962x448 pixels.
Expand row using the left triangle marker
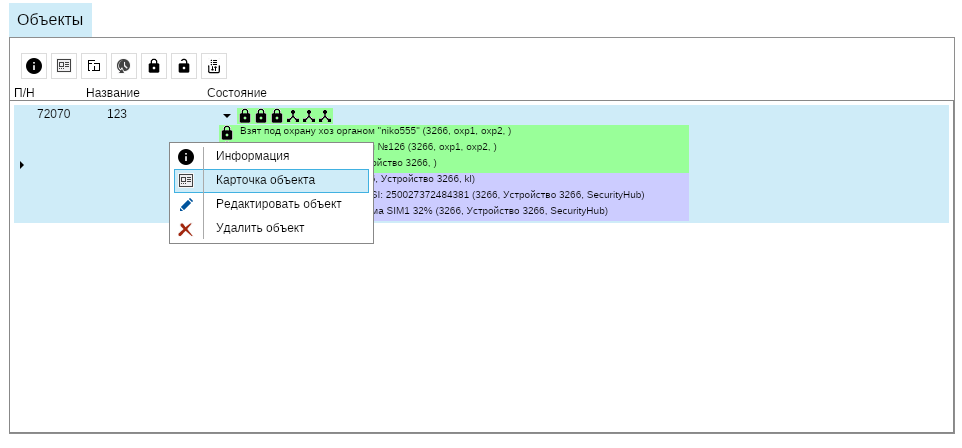(x=22, y=164)
